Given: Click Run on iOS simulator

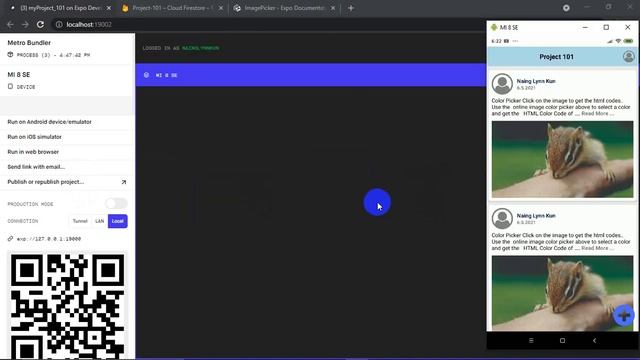Looking at the screenshot, I should coord(34,137).
